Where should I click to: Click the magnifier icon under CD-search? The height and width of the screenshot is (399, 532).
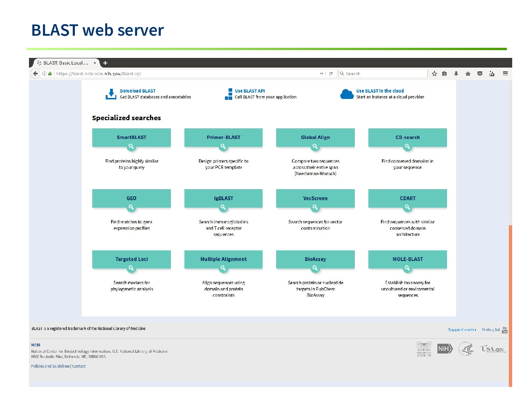[x=407, y=147]
